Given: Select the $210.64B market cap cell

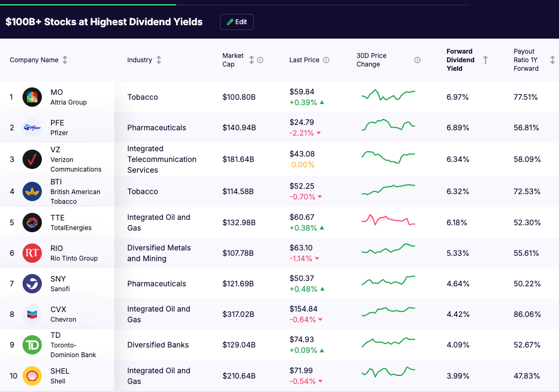Looking at the screenshot, I should pyautogui.click(x=239, y=376).
